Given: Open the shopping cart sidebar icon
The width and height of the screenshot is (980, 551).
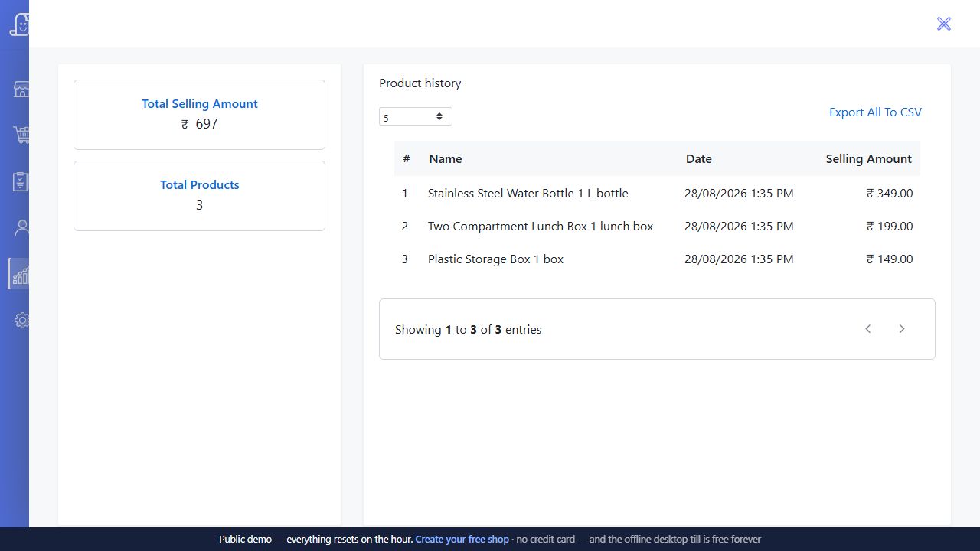Looking at the screenshot, I should pos(21,135).
